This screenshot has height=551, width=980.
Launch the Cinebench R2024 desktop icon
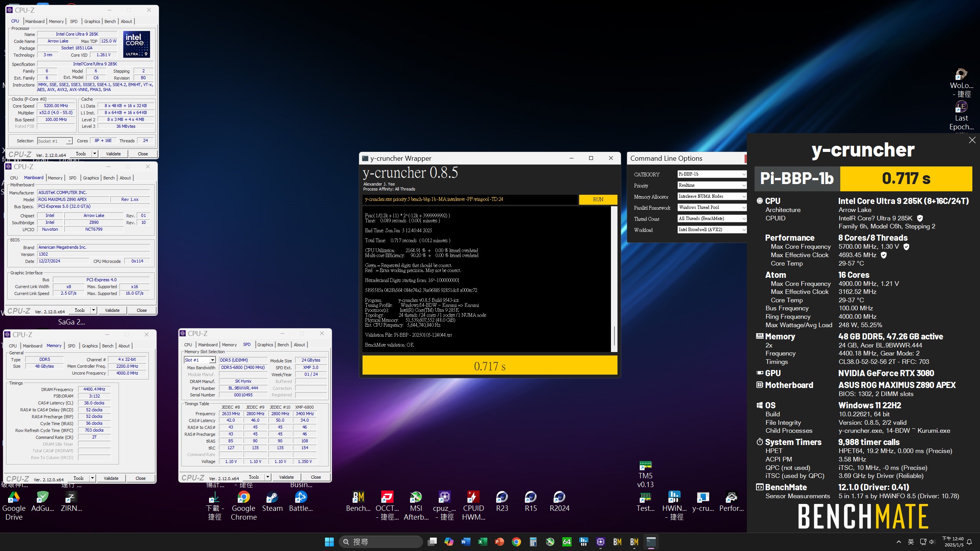[559, 501]
